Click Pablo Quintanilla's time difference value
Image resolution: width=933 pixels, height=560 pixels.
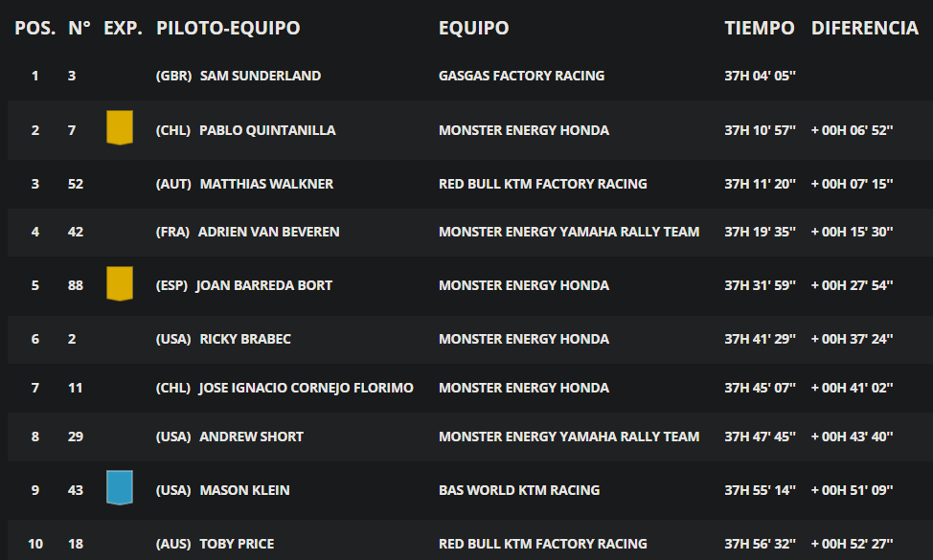tap(853, 130)
